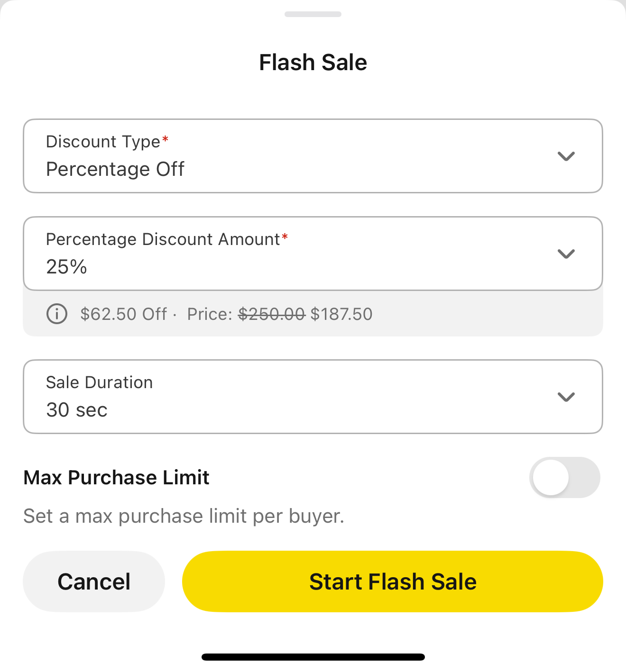Open the Discount Type dropdown
Viewport: 626px width, 672px height.
coord(313,156)
